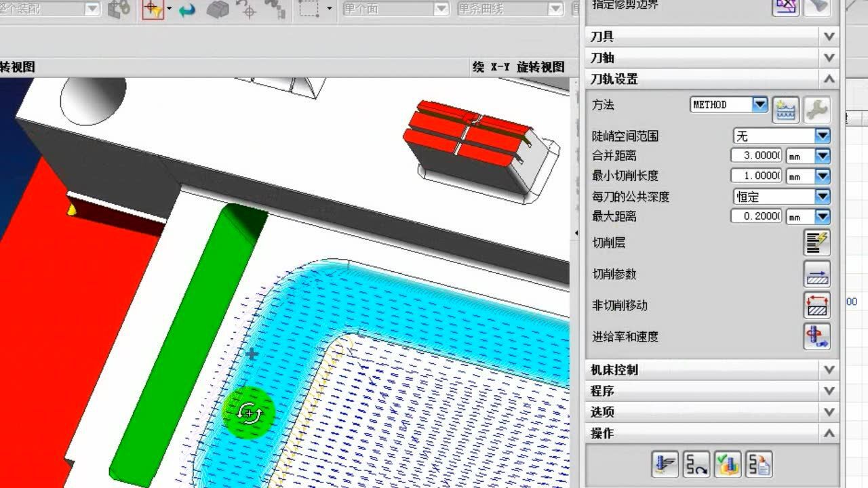Click the create new method icon
The image size is (868, 488).
point(786,109)
